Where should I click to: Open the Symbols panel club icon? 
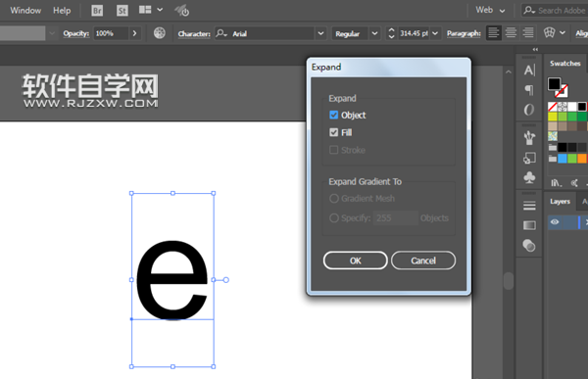click(x=529, y=177)
